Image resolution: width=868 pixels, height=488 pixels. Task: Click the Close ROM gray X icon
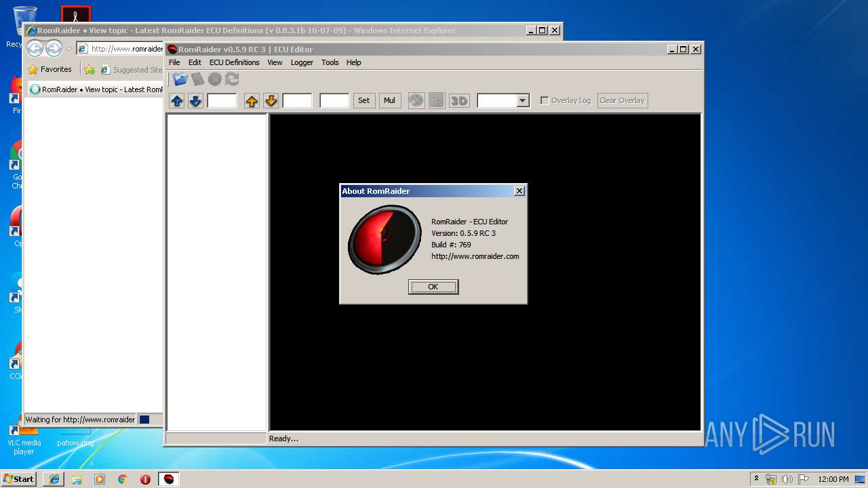pos(215,79)
